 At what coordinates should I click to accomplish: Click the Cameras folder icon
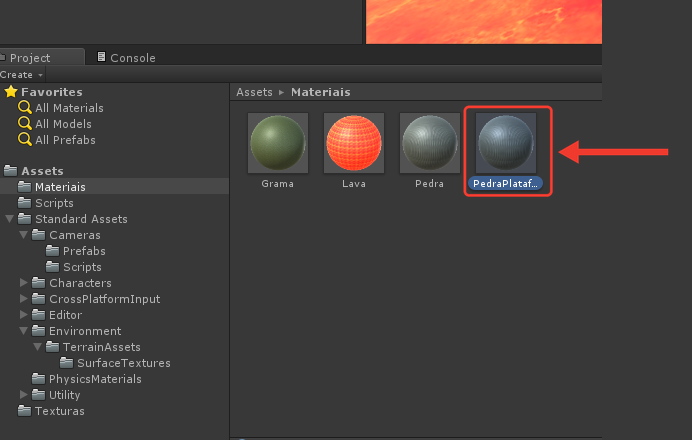[x=38, y=234]
